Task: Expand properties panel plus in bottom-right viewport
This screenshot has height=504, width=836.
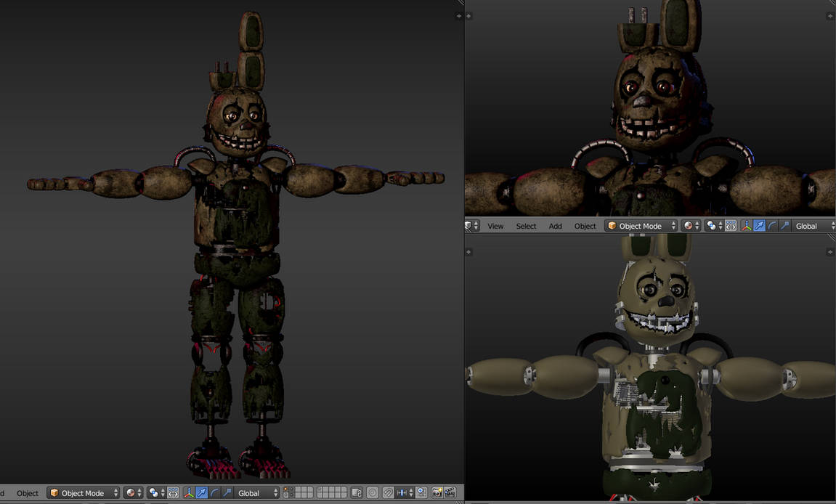Action: 830,252
